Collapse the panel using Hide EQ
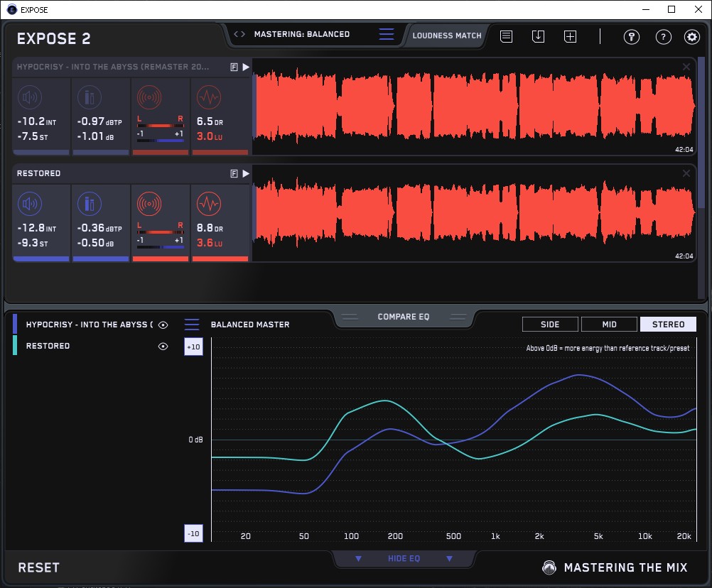Image resolution: width=712 pixels, height=588 pixels. click(x=404, y=559)
